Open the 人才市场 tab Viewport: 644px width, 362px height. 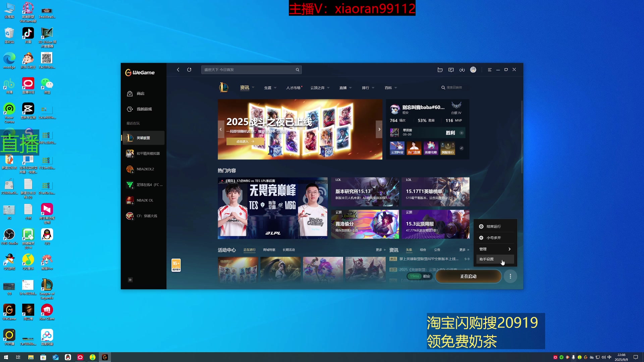coord(294,88)
